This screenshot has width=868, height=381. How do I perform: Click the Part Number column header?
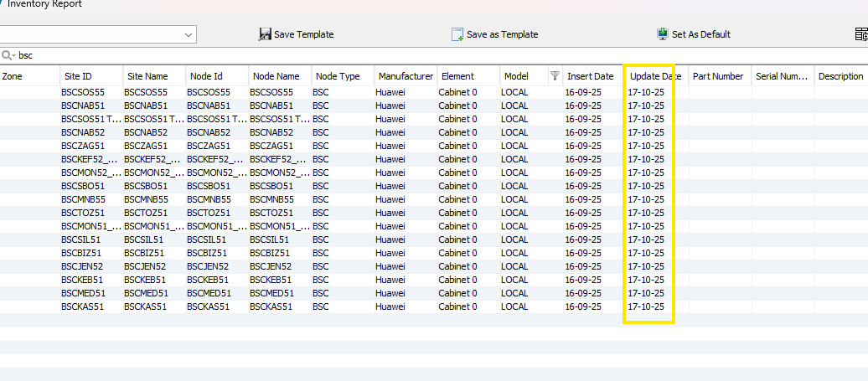pyautogui.click(x=718, y=76)
